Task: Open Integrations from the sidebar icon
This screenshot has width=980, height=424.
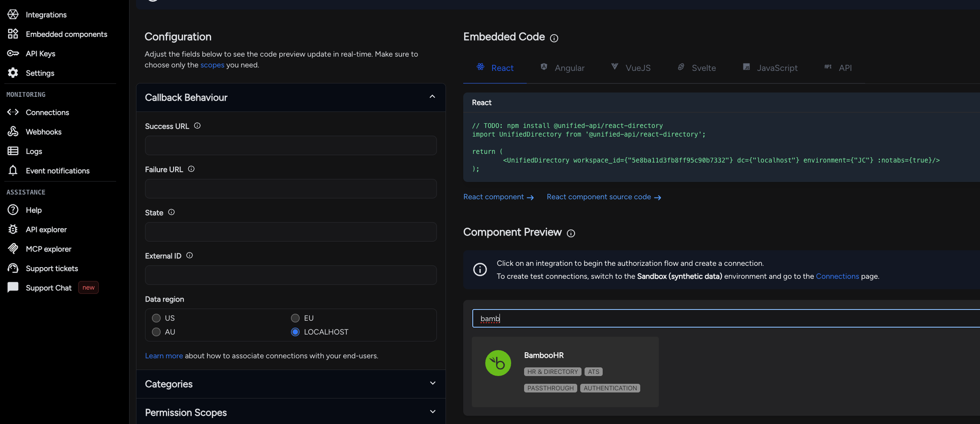Action: 13,14
